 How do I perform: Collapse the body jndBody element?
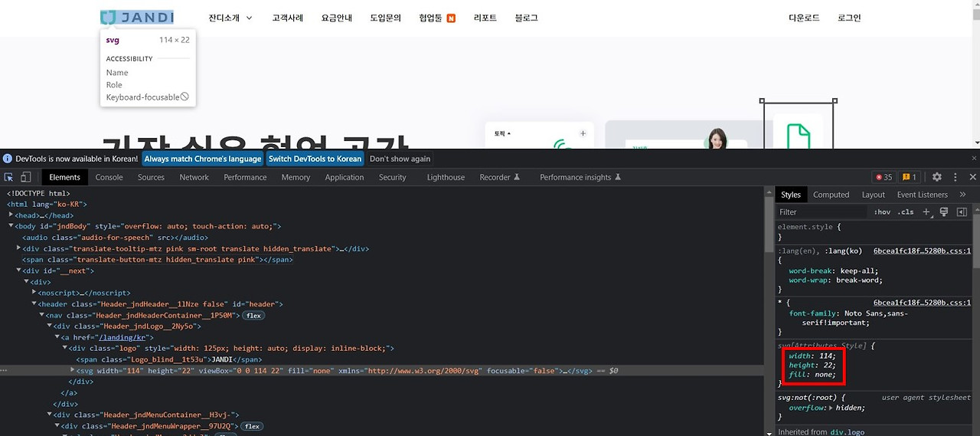(11, 226)
